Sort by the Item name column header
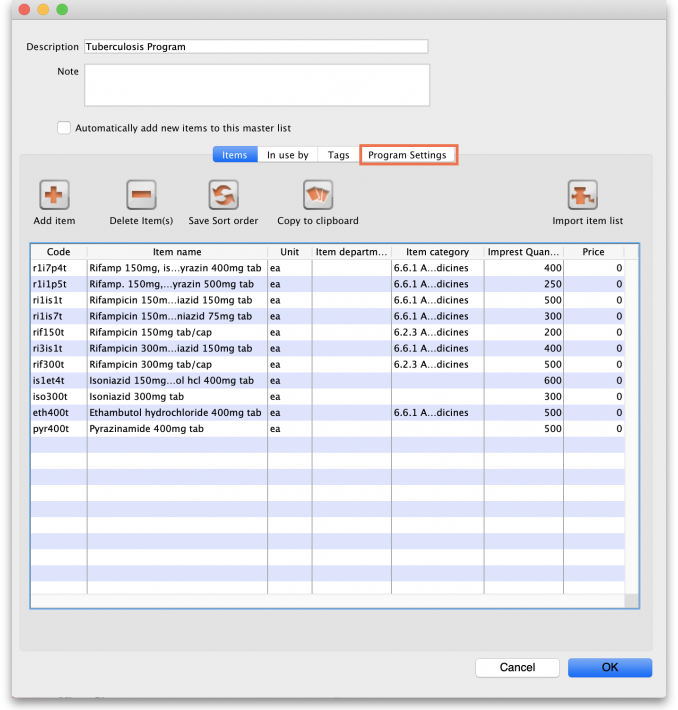The height and width of the screenshot is (710, 678). coord(177,252)
